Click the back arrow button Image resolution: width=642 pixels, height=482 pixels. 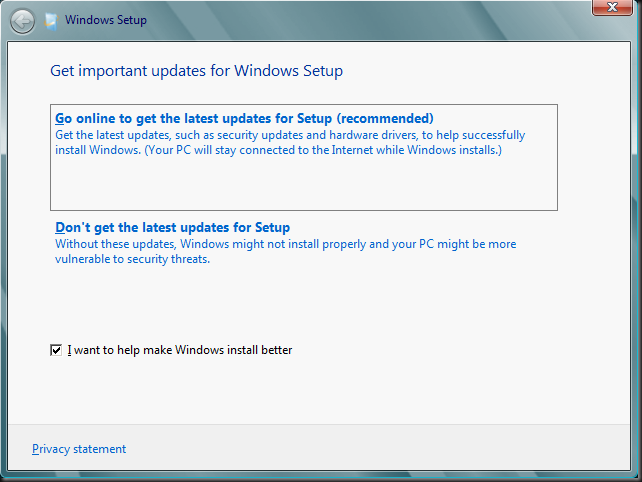coord(22,21)
